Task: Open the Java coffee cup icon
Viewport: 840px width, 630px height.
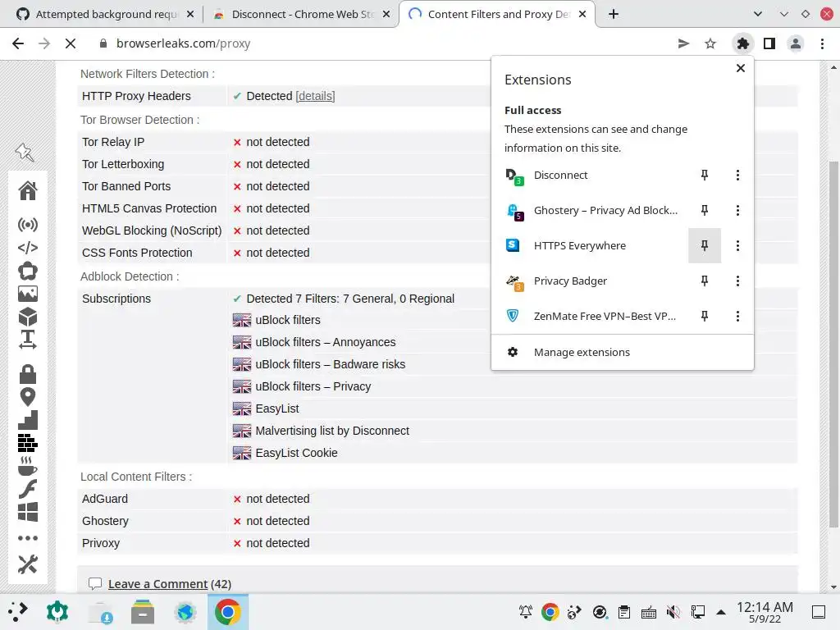Action: 28,466
